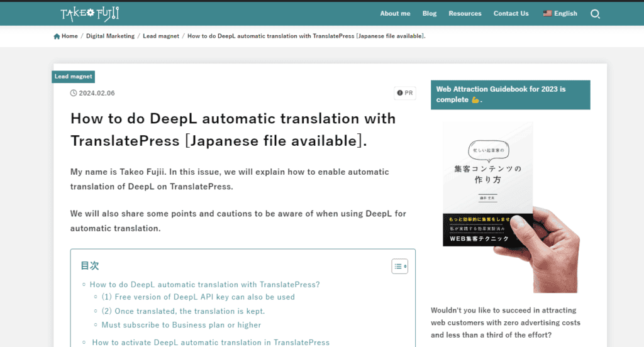The height and width of the screenshot is (347, 644).
Task: Click the 'Wouldn't you like to succeed' sidebar text
Action: coord(506,322)
